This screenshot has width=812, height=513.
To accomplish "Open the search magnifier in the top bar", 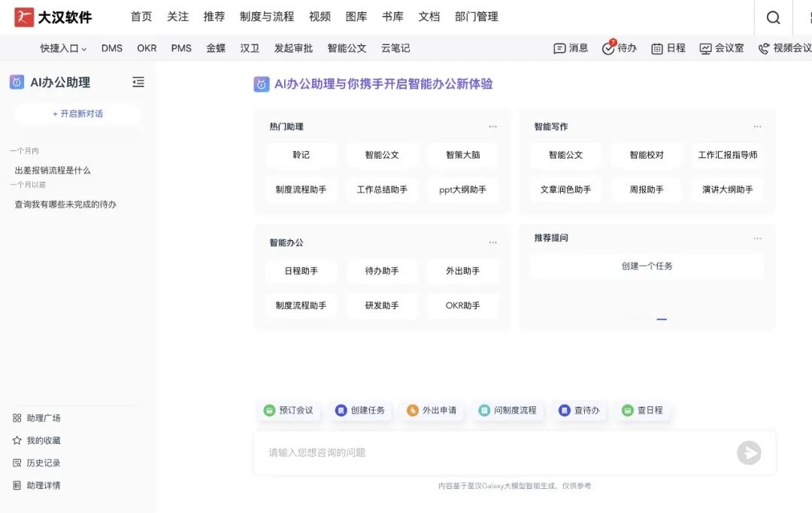I will tap(773, 17).
